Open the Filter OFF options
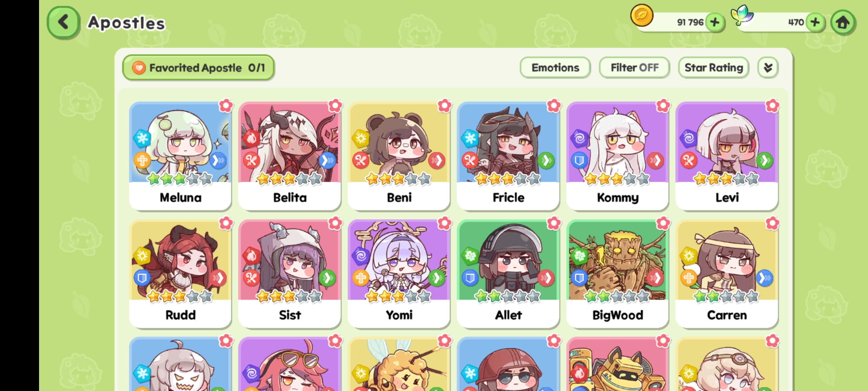This screenshot has width=868, height=391. click(x=634, y=68)
